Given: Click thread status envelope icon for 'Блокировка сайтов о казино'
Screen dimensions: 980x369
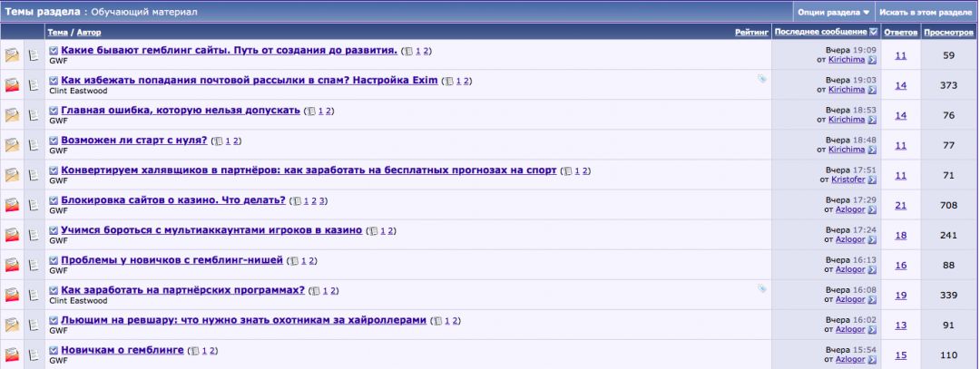Looking at the screenshot, I should click(12, 205).
